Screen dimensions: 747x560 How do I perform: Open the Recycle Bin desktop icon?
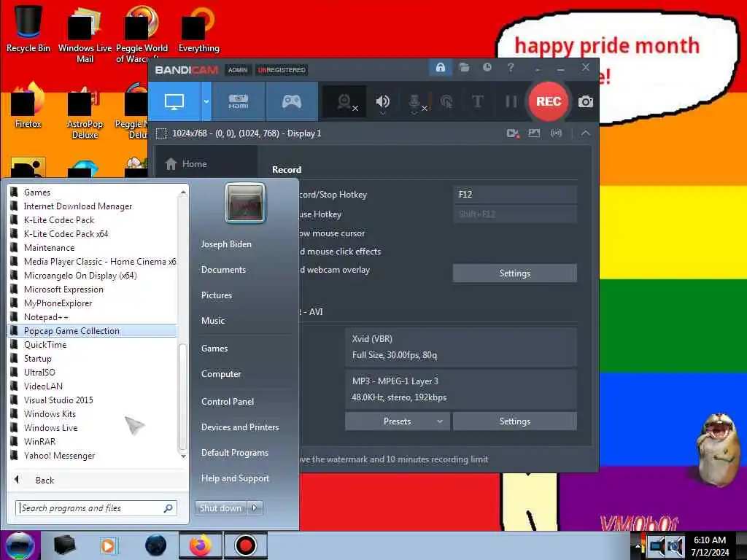tap(28, 29)
